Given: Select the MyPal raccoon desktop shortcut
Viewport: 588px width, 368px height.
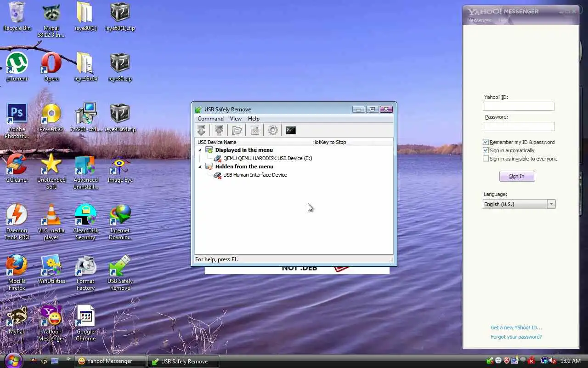Looking at the screenshot, I should (17, 320).
